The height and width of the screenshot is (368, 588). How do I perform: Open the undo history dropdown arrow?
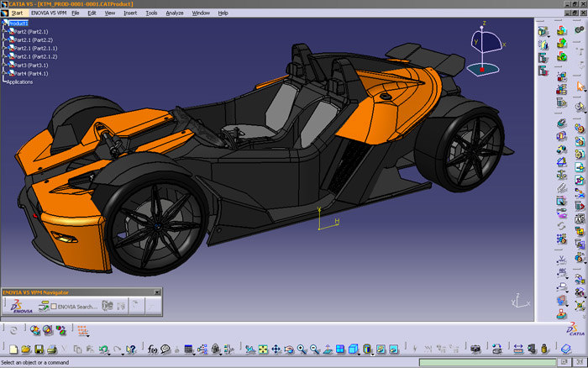tap(109, 354)
